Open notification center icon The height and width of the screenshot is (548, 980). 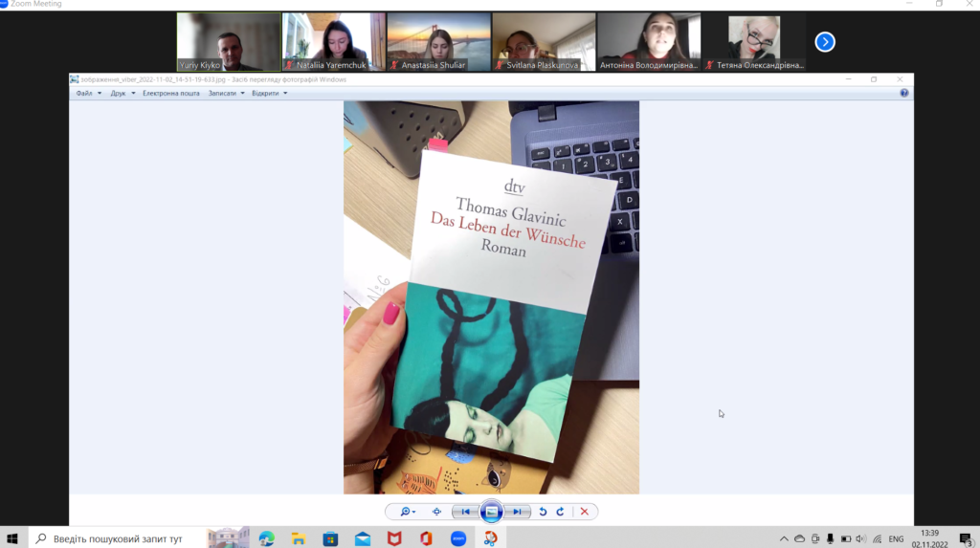coord(966,538)
